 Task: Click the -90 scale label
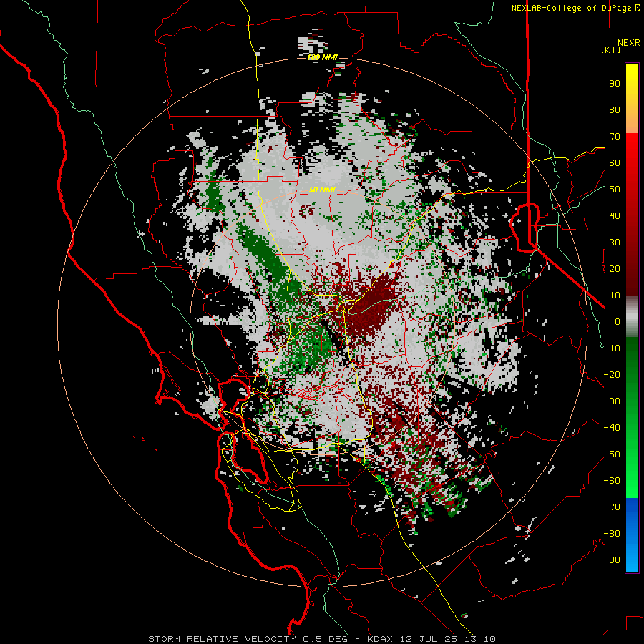click(612, 560)
